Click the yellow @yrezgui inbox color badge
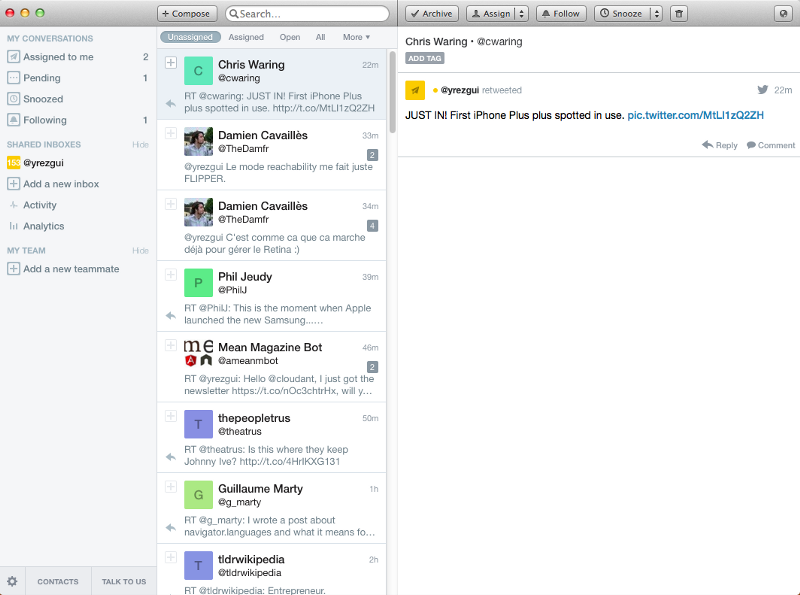 (x=14, y=162)
